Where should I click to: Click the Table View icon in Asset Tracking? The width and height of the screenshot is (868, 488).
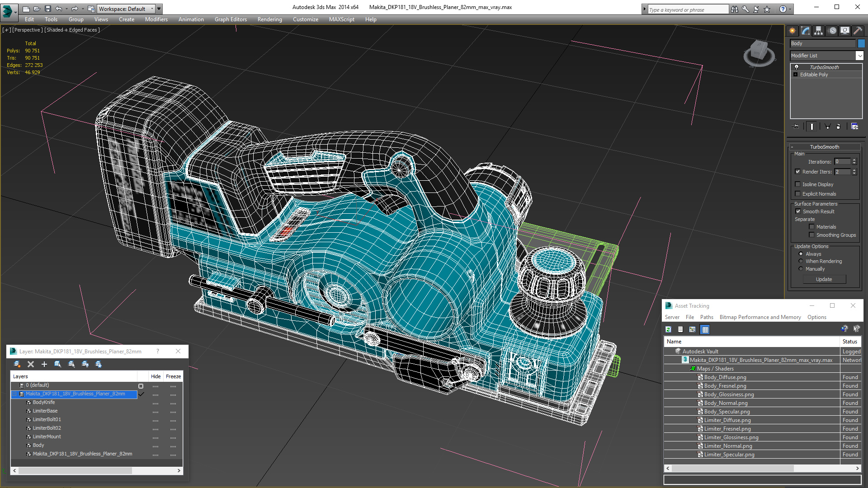(705, 329)
